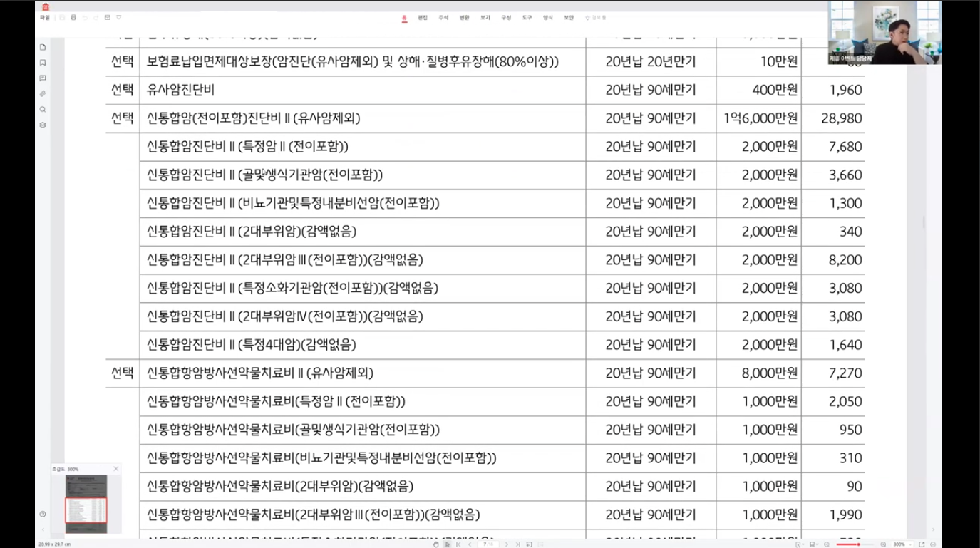The width and height of the screenshot is (980, 548).
Task: Click the undo arrow in top toolbar
Action: [x=85, y=17]
